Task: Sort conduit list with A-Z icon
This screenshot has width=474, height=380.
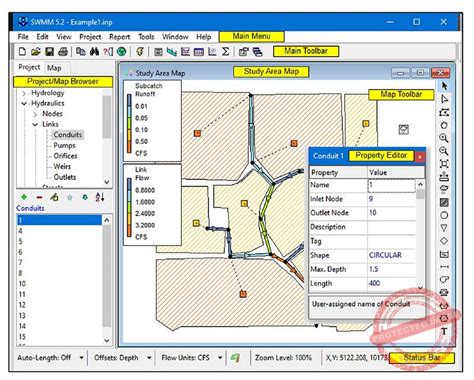Action: (x=100, y=197)
